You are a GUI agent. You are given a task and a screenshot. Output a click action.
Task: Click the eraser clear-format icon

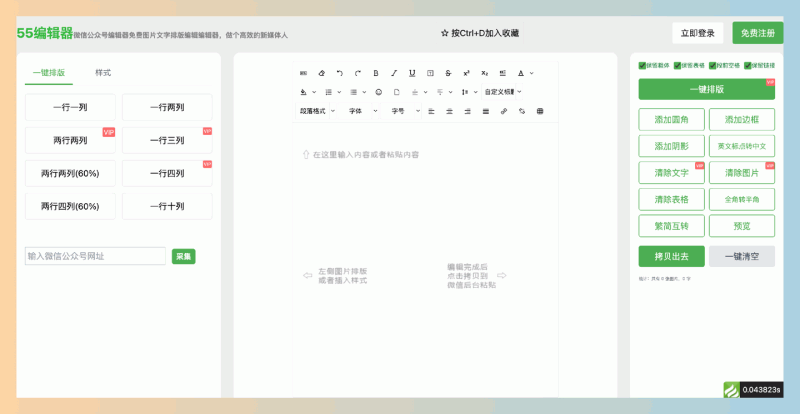tap(321, 74)
